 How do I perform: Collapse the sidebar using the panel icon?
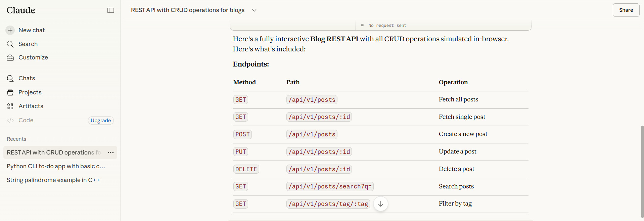pyautogui.click(x=110, y=10)
